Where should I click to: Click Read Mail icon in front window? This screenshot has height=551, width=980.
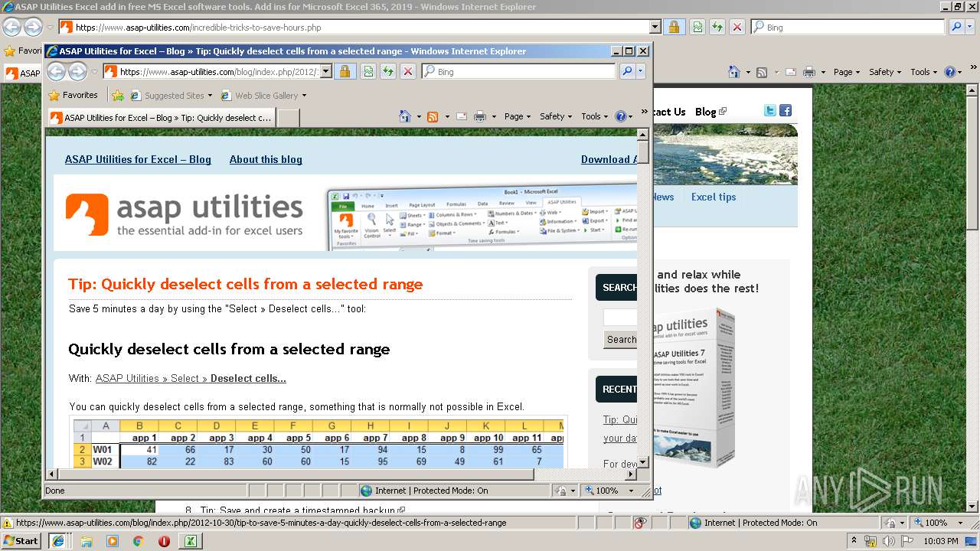tap(462, 116)
